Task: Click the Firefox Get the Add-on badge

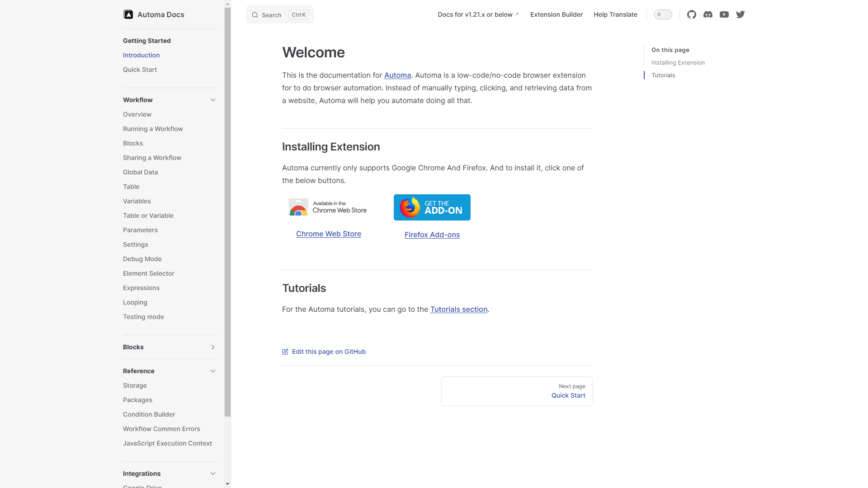Action: 432,207
